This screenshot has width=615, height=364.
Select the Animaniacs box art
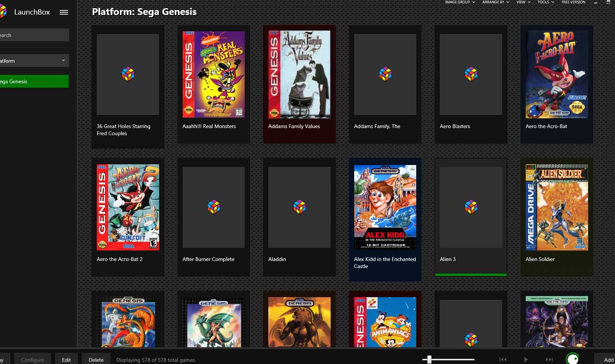pos(385,322)
